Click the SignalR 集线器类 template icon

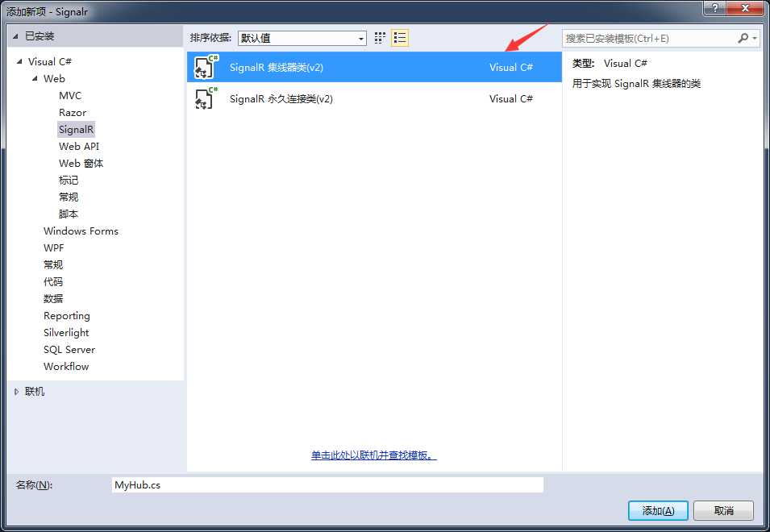[206, 67]
